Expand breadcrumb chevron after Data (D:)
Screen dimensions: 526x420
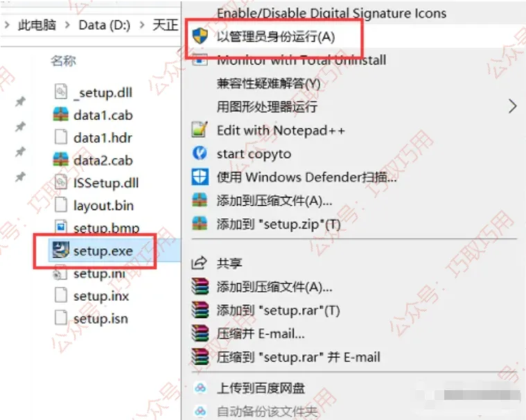coord(142,25)
